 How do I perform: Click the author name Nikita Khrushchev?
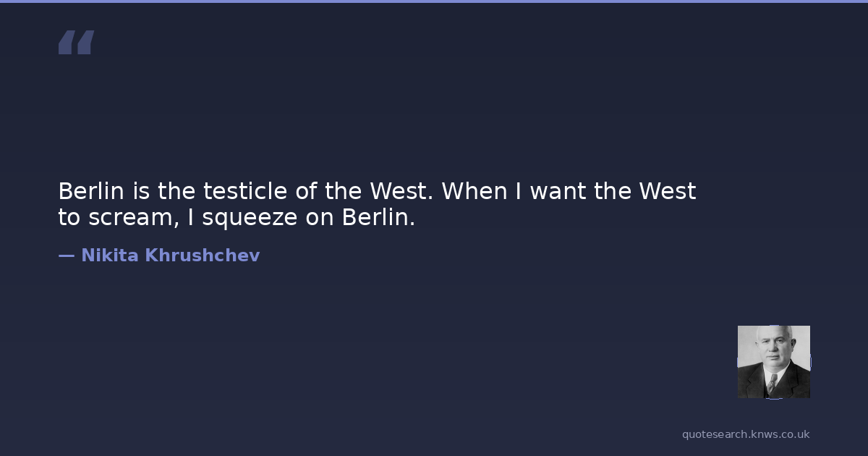tap(170, 256)
